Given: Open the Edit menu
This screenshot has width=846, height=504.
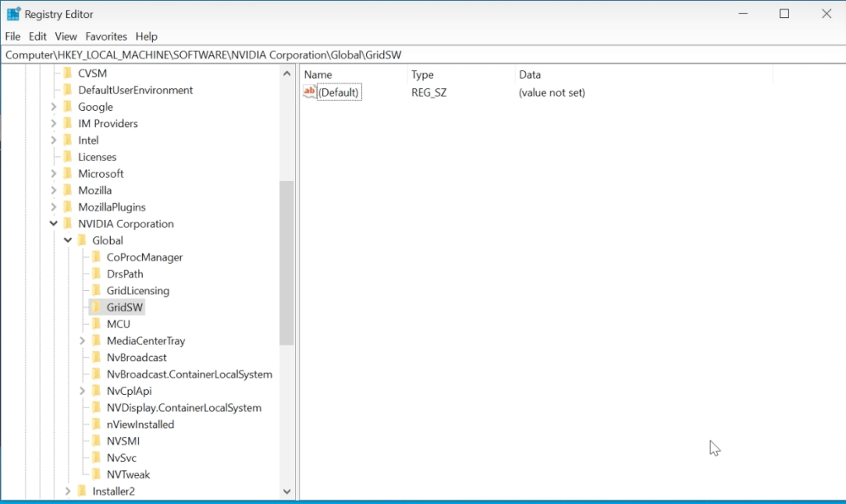Looking at the screenshot, I should 37,36.
